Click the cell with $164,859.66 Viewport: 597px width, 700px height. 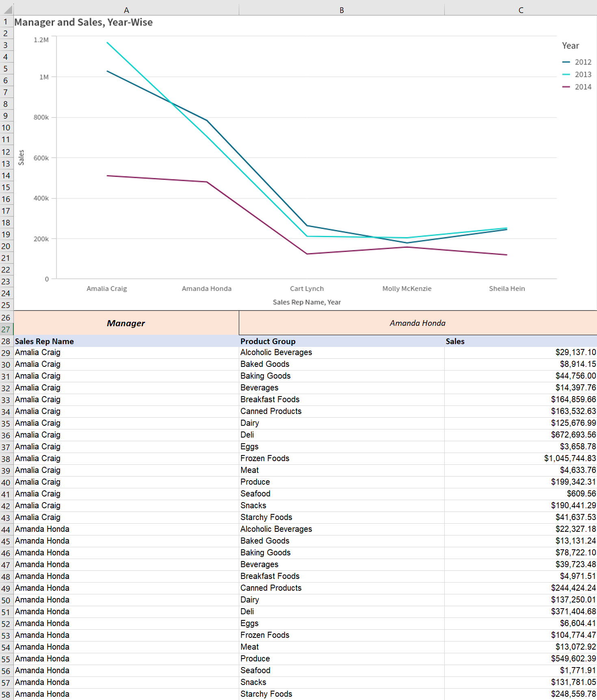pos(521,399)
